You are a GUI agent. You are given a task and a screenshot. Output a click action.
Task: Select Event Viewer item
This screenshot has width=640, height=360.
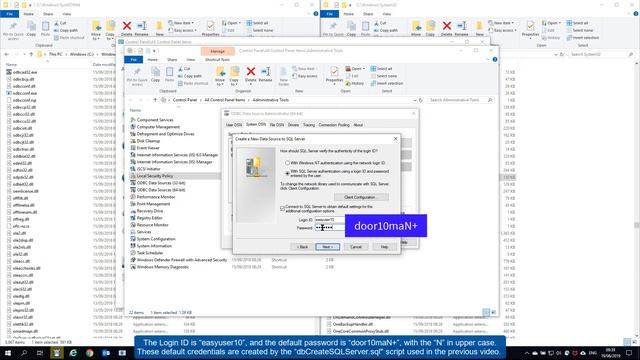pos(148,148)
